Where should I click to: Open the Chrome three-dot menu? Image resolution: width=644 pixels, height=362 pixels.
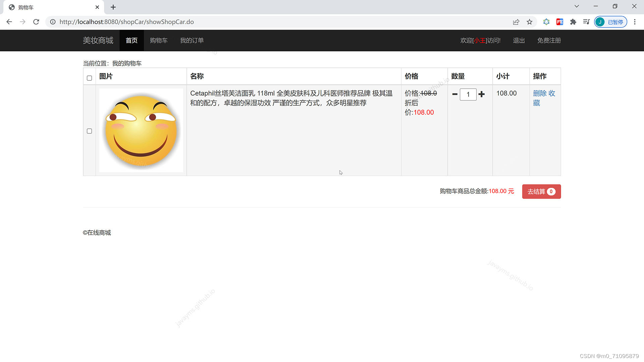(x=635, y=22)
